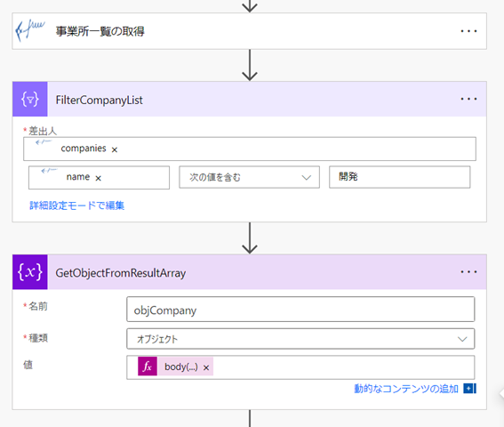504x427 pixels.
Task: Click the small freee icon in the companies token
Action: 44,142
